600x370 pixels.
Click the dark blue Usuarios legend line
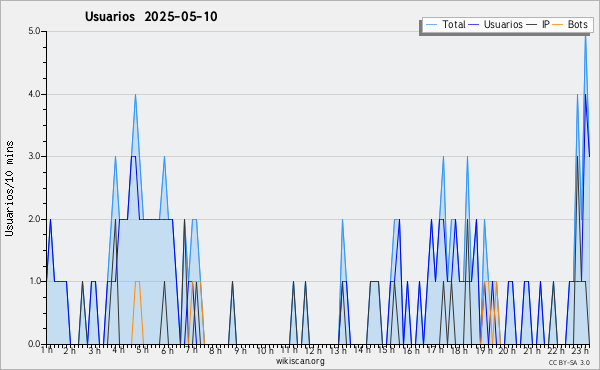click(x=474, y=24)
